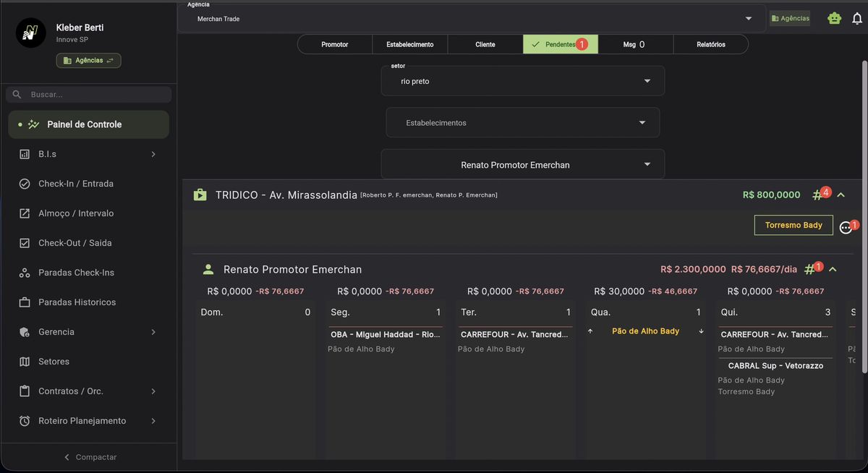868x473 pixels.
Task: Open the ellipsis menu beside Torresmo Bady
Action: (x=846, y=226)
